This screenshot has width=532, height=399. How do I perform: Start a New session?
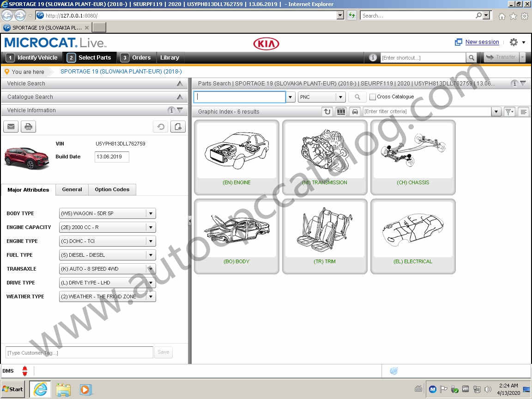482,42
